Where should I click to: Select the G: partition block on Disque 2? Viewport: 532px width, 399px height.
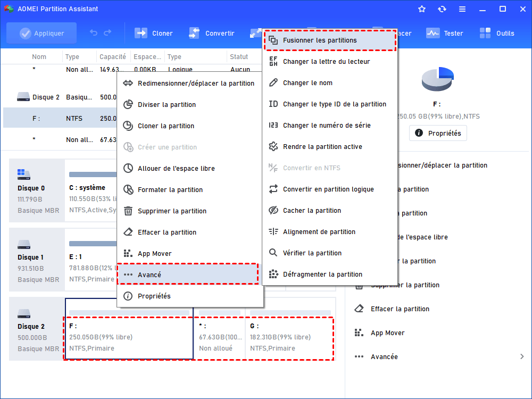[289, 336]
